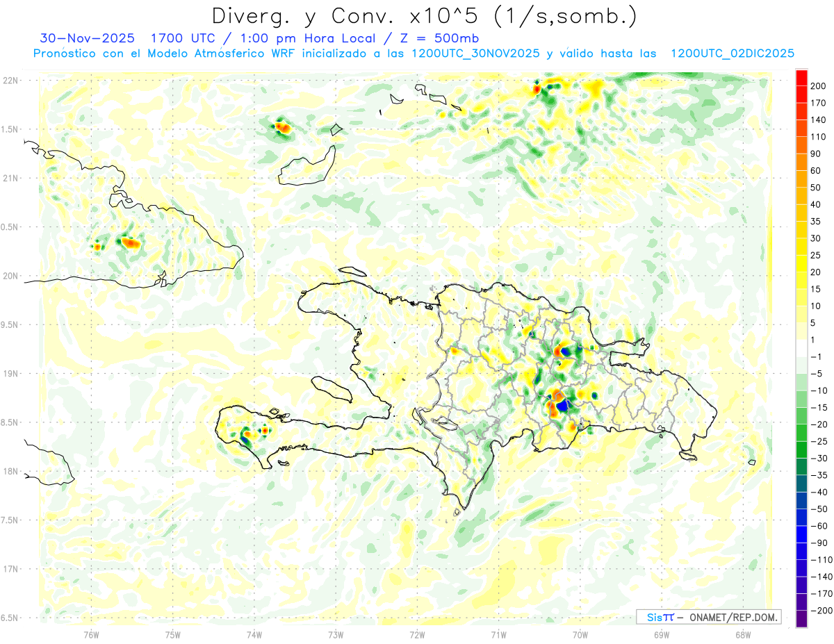Image resolution: width=834 pixels, height=644 pixels.
Task: Select the positive '90' colorbar value
Action: [x=817, y=154]
